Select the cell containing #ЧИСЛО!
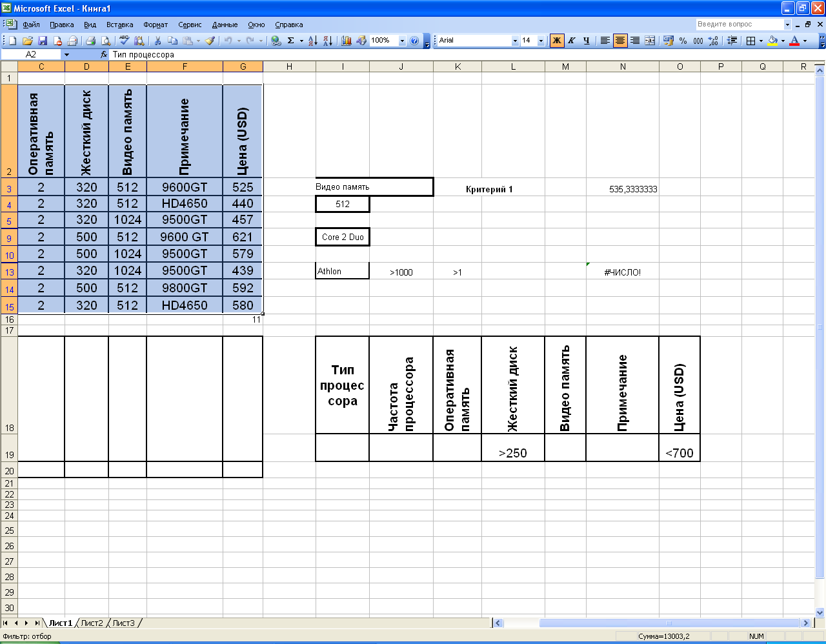The width and height of the screenshot is (826, 644). click(623, 272)
